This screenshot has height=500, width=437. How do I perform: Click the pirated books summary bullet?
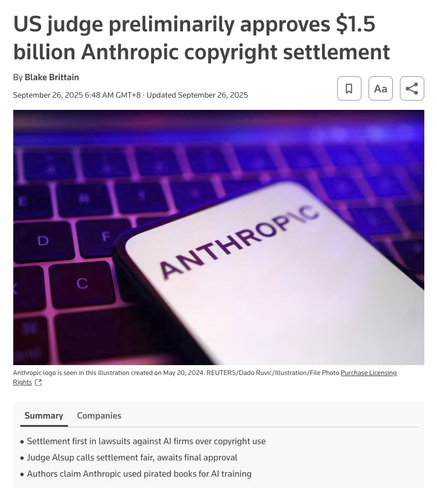click(139, 474)
